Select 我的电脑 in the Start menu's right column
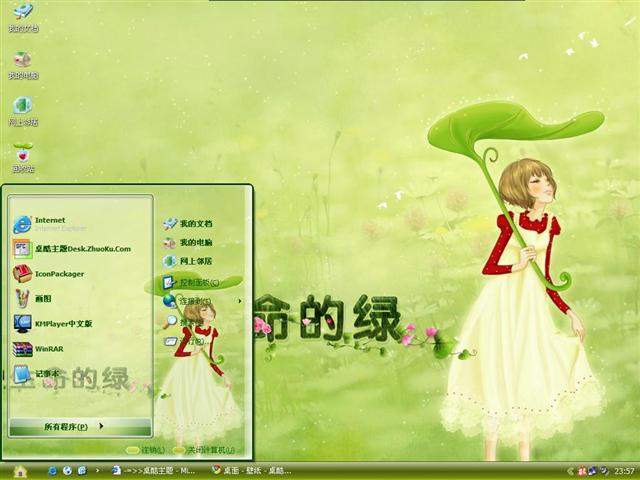The height and width of the screenshot is (480, 640). click(x=189, y=242)
